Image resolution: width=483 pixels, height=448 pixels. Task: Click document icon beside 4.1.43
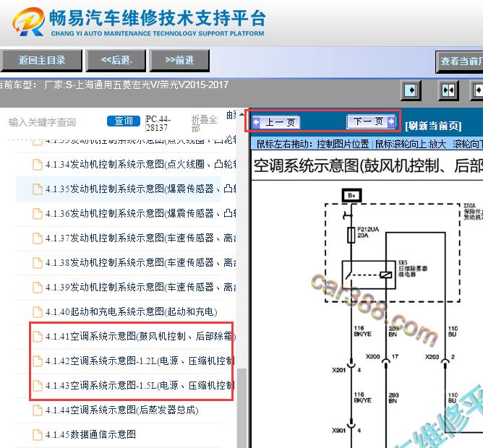click(38, 386)
